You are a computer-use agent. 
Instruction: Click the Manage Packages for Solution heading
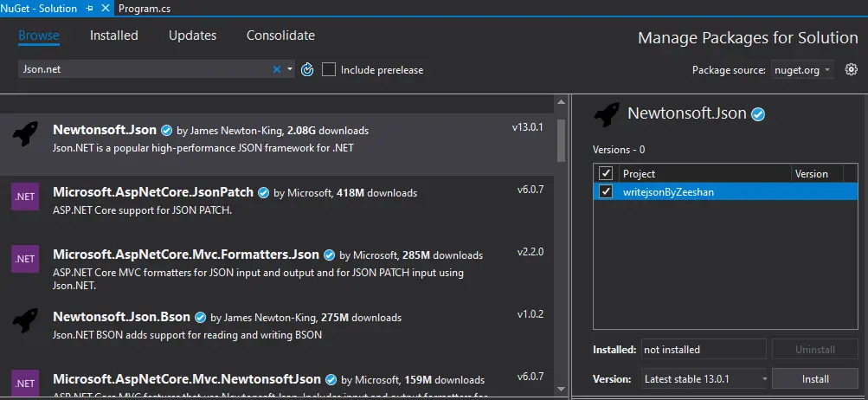pyautogui.click(x=748, y=38)
